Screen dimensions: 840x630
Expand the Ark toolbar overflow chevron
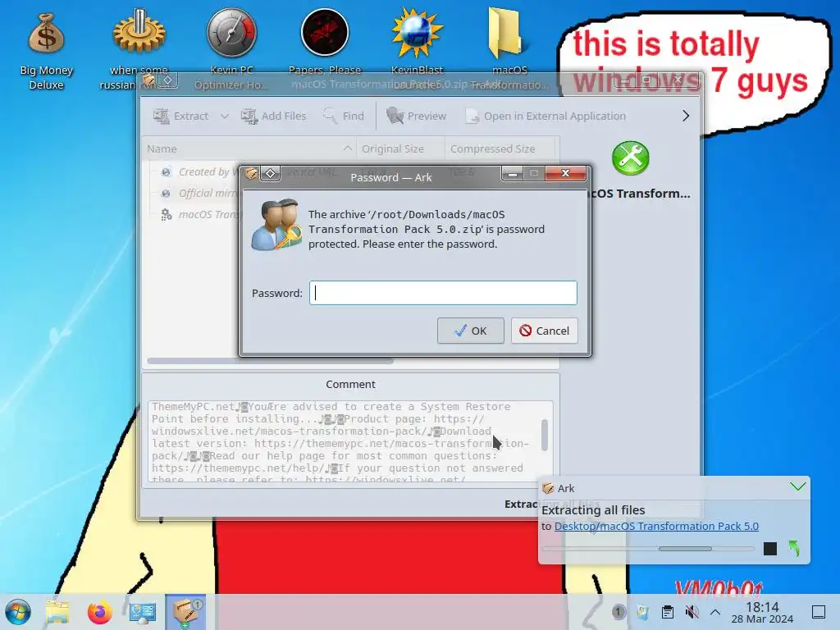click(x=686, y=116)
